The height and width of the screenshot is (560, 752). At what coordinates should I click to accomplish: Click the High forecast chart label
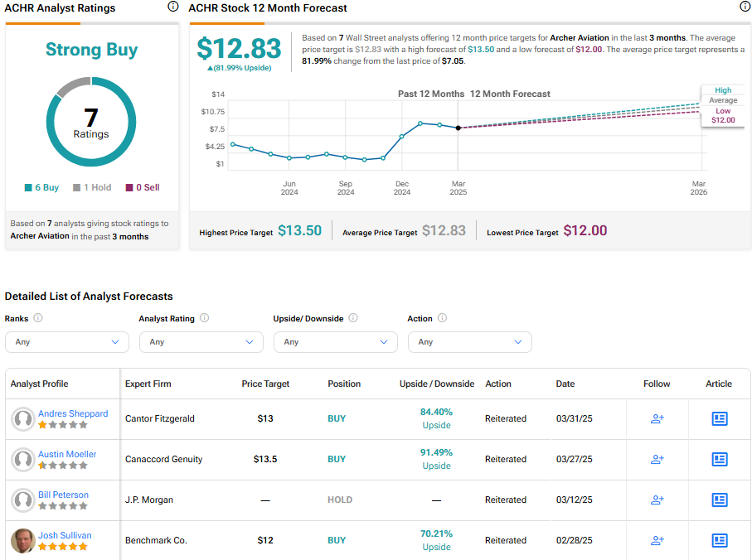(723, 90)
